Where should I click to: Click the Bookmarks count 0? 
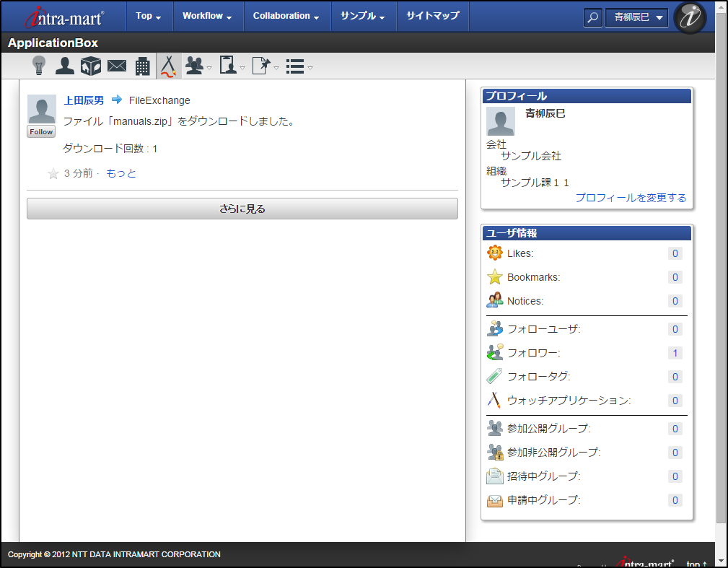click(675, 277)
